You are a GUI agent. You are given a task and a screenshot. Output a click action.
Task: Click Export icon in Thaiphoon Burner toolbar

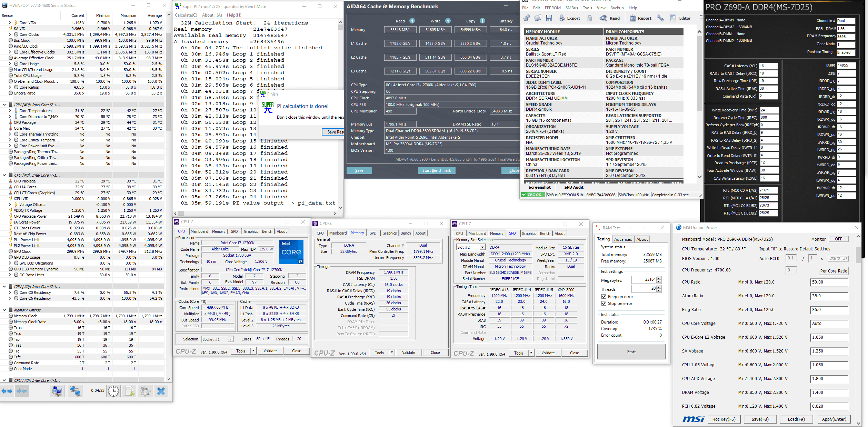click(x=562, y=18)
